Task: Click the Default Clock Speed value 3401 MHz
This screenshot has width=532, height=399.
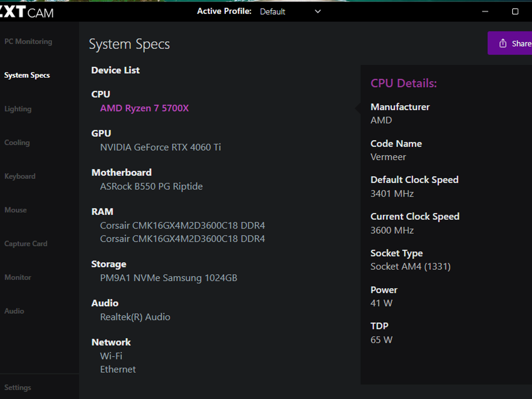Action: [392, 194]
